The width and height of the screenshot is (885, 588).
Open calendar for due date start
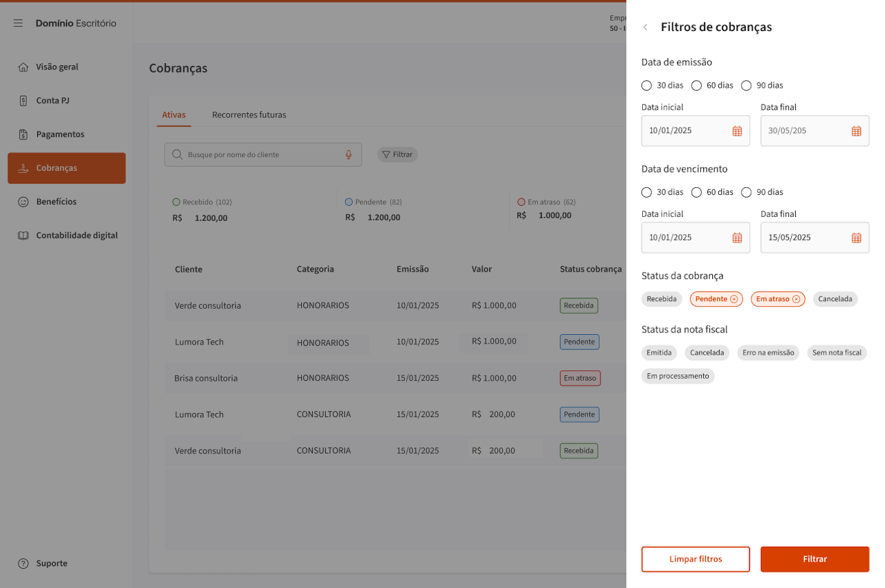point(737,238)
